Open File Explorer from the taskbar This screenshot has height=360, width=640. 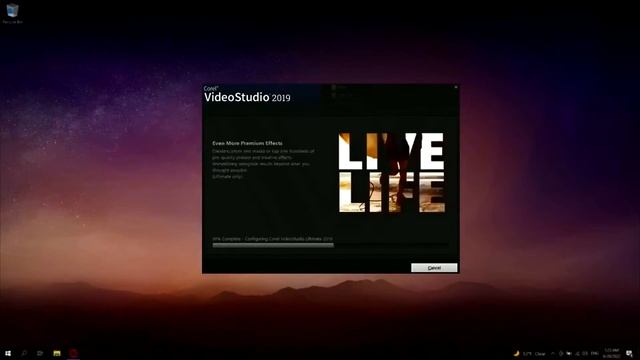coord(57,353)
